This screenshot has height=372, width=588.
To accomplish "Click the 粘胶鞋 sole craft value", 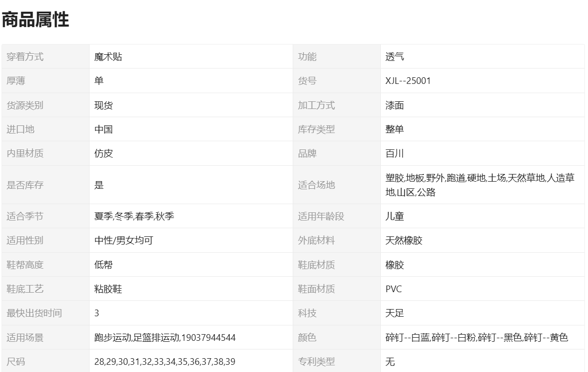I will [108, 289].
